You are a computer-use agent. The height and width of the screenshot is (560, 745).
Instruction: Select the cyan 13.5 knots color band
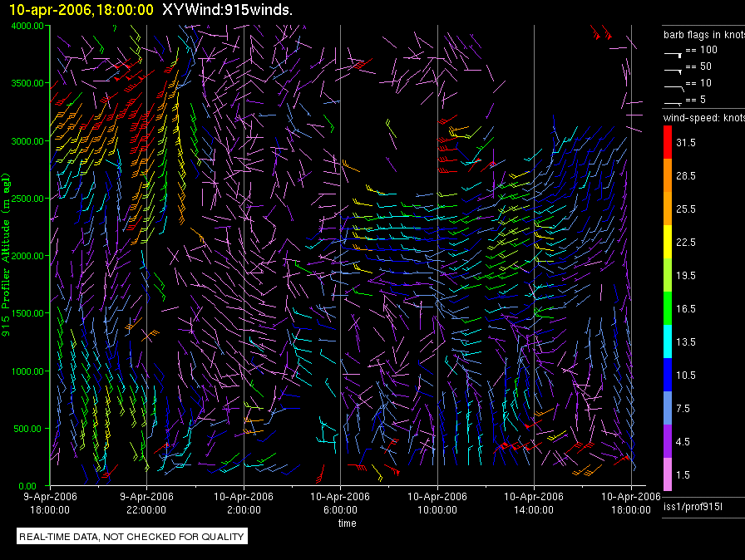click(x=668, y=341)
